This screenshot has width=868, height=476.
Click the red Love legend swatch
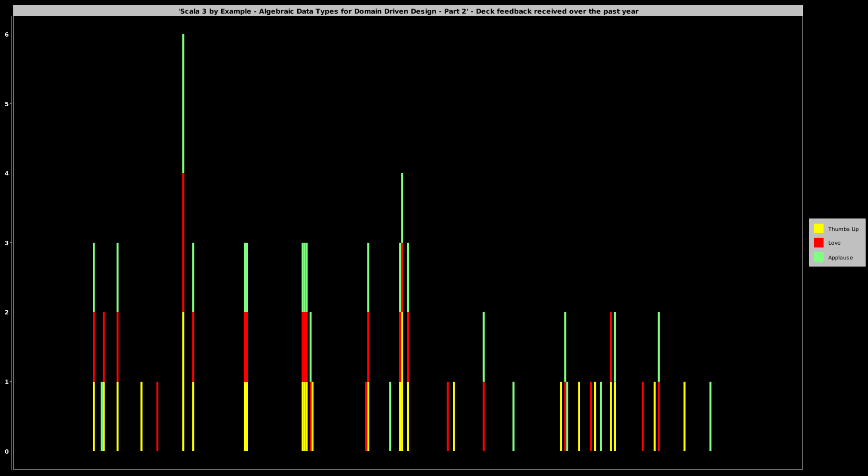(x=819, y=243)
